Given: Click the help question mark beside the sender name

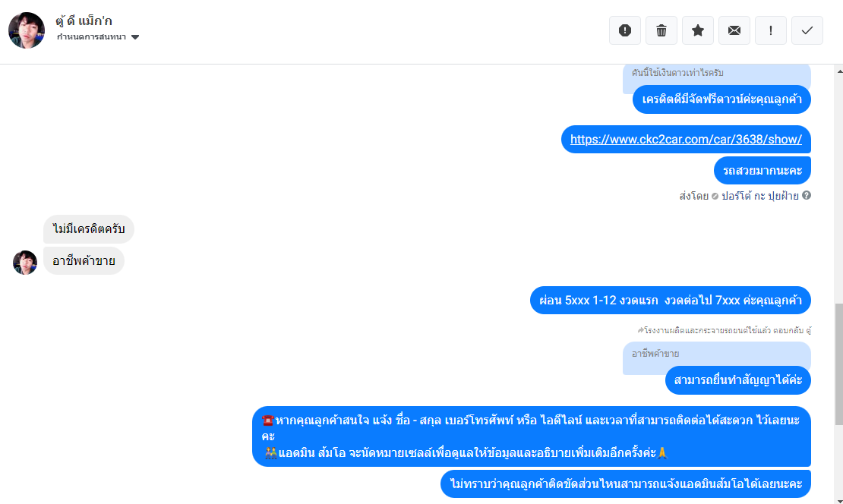Looking at the screenshot, I should coord(807,196).
